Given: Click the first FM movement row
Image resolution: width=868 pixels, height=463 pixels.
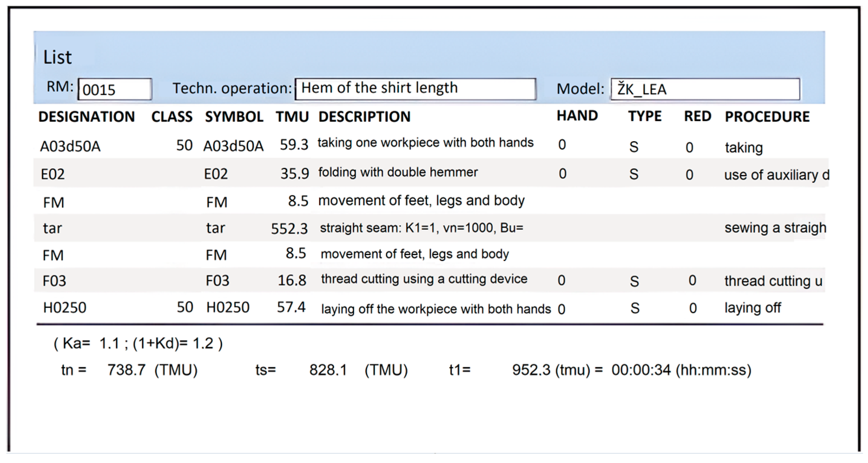Looking at the screenshot, I should (x=421, y=201).
